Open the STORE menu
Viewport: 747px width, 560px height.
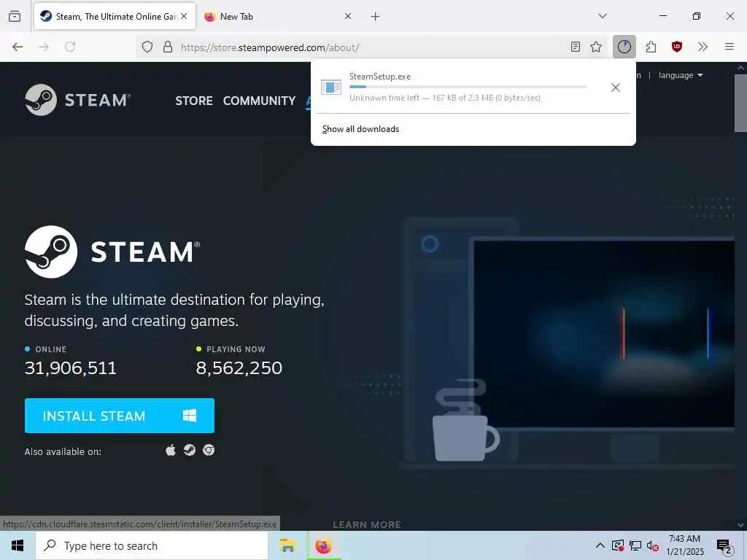click(x=194, y=101)
